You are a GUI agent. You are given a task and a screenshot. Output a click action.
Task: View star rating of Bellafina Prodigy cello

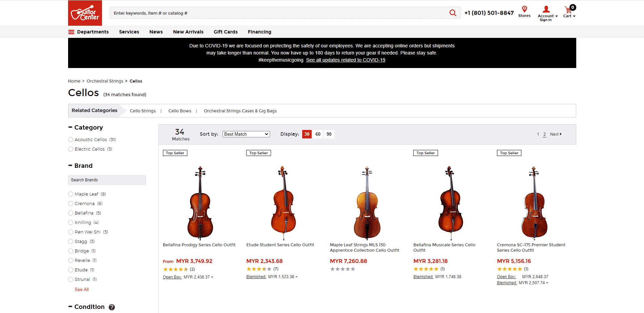coord(175,269)
